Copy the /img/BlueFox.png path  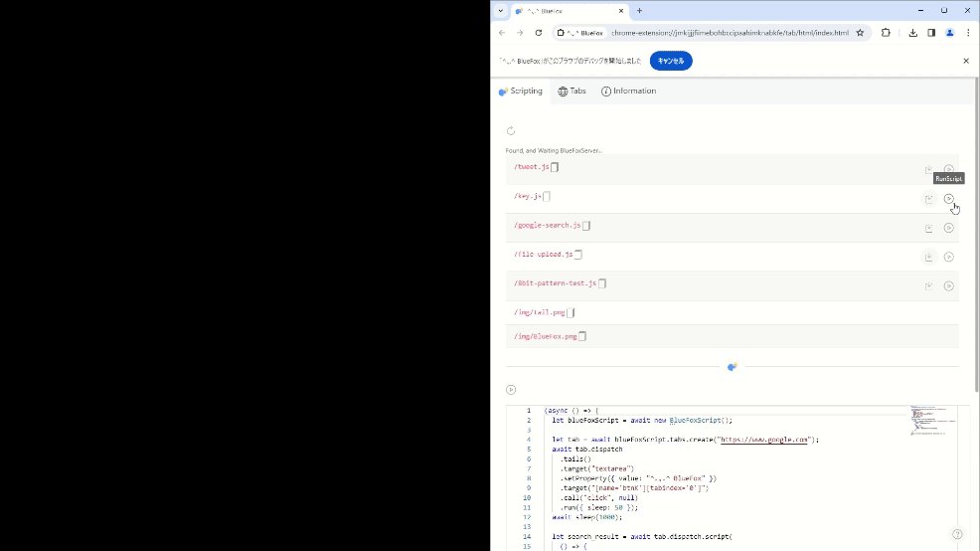[582, 336]
